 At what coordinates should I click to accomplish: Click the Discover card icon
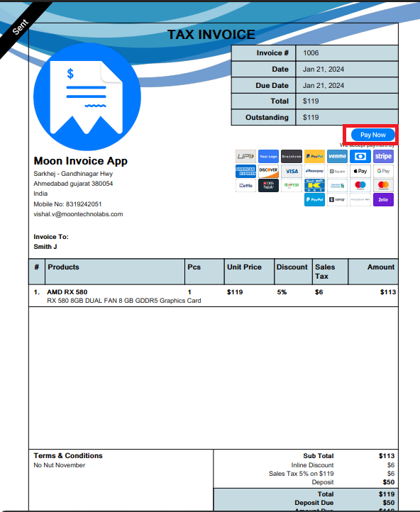point(268,171)
